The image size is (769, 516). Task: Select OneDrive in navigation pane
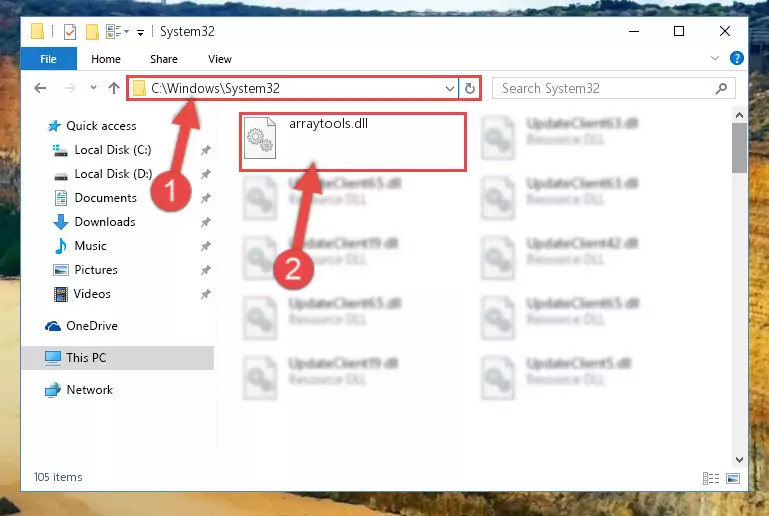pyautogui.click(x=91, y=326)
